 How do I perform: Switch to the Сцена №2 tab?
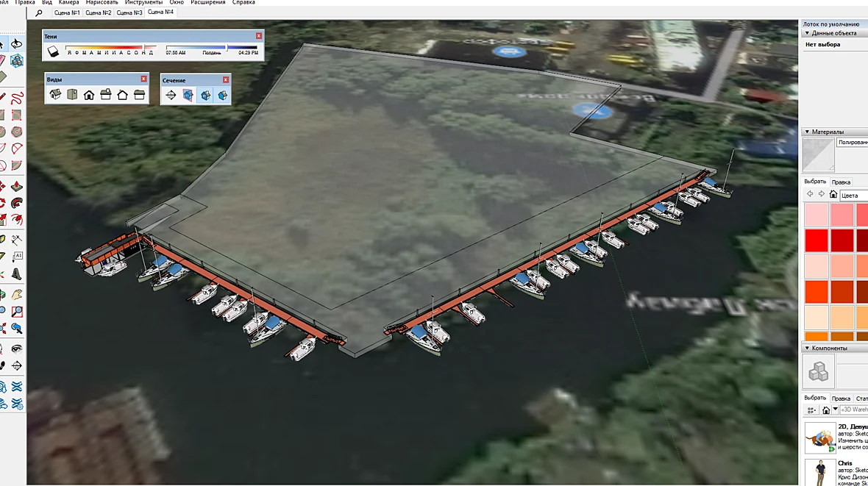[x=98, y=12]
